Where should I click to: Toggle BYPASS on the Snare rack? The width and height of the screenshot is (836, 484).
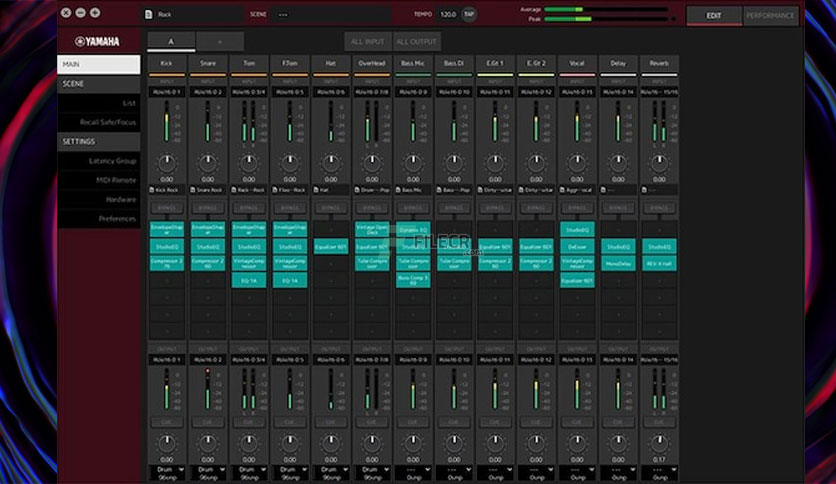tap(208, 207)
